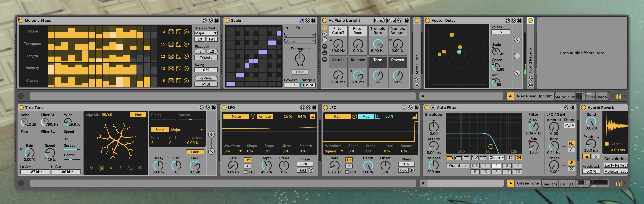The width and height of the screenshot is (644, 204).
Task: Click the save icon on the Vector Delay header
Action: (520, 20)
